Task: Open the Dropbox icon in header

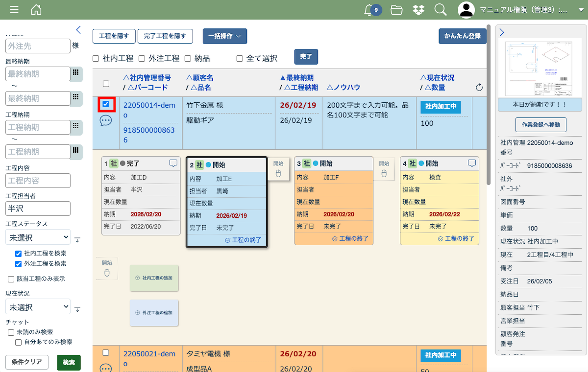Action: pyautogui.click(x=418, y=10)
